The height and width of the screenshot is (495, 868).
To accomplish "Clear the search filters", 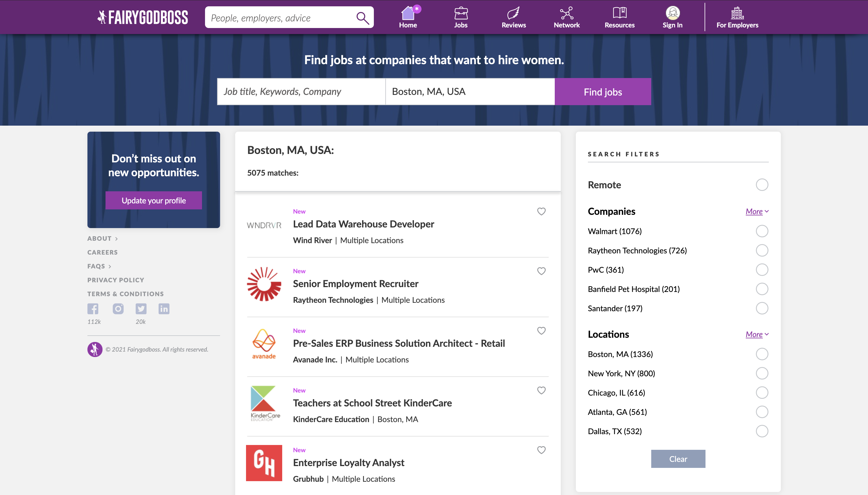I will [x=678, y=459].
